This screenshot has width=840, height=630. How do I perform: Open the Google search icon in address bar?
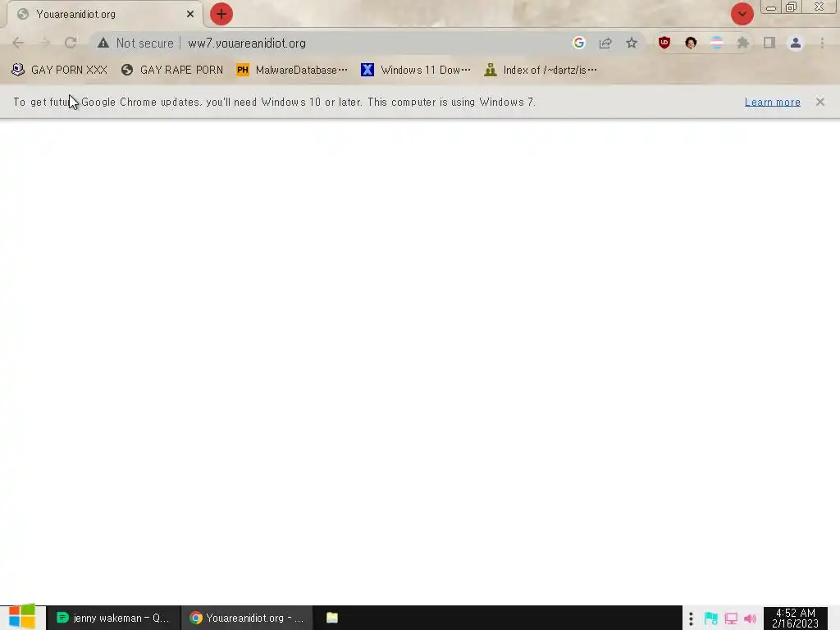click(x=578, y=43)
